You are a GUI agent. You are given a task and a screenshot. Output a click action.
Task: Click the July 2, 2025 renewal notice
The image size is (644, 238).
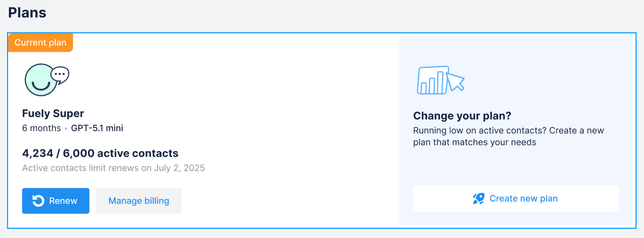(x=114, y=168)
